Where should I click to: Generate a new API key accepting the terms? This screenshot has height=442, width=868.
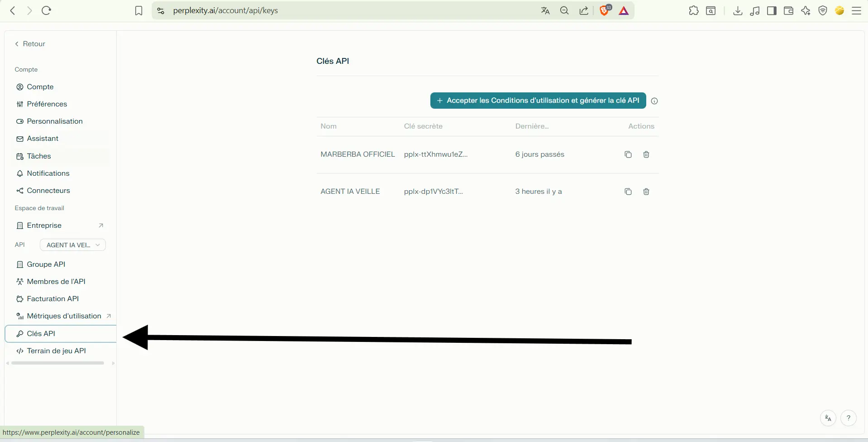(538, 101)
